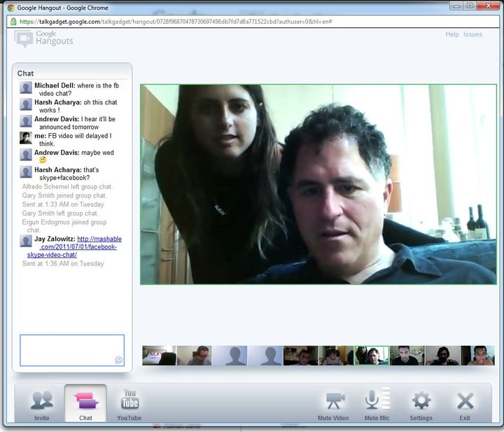Viewport: 504px width, 432px height.
Task: Select the first participant thumbnail with bed
Action: tap(159, 356)
